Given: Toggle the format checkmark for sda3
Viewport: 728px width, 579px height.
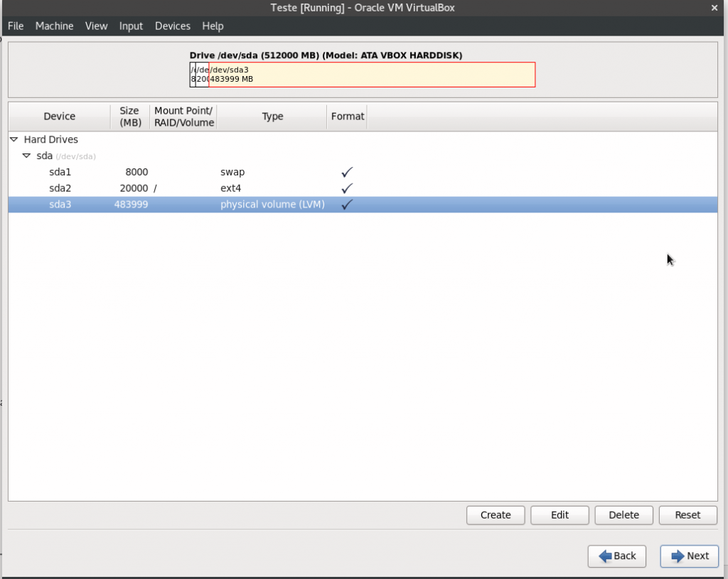Looking at the screenshot, I should 347,205.
